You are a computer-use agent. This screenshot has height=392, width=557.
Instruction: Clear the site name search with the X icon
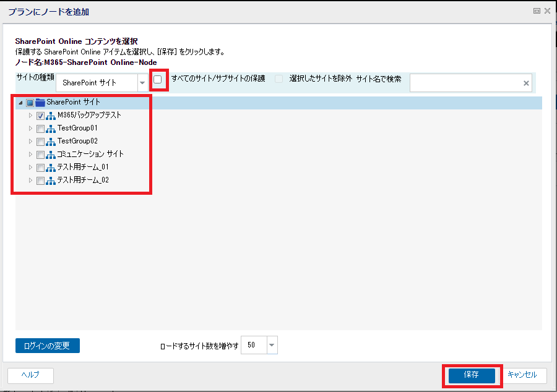pos(526,83)
